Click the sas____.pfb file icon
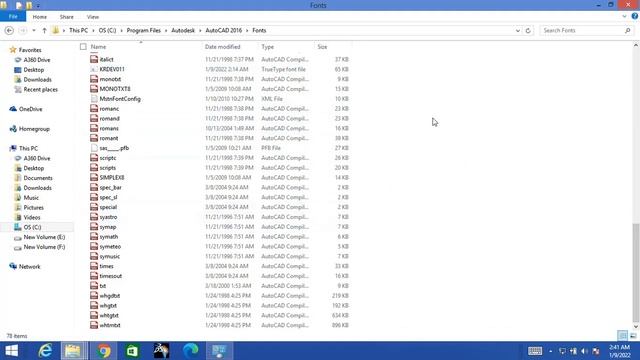This screenshot has height=360, width=640. coord(94,148)
